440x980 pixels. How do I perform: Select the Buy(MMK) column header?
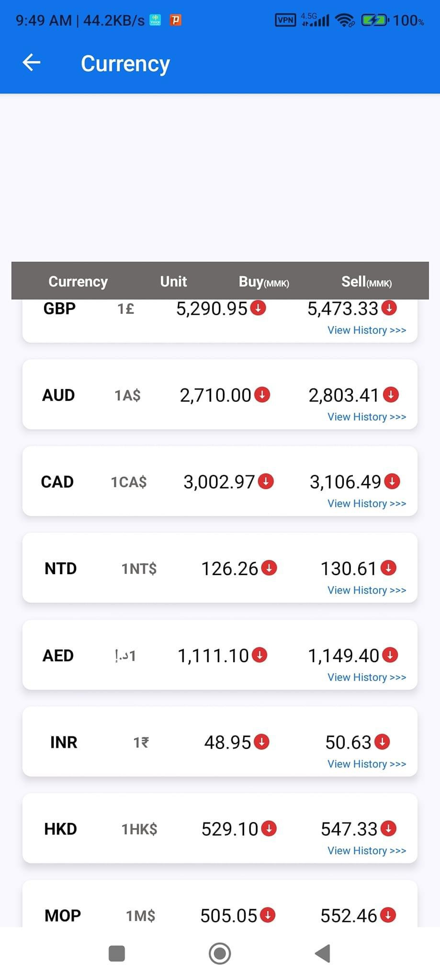[x=264, y=281]
